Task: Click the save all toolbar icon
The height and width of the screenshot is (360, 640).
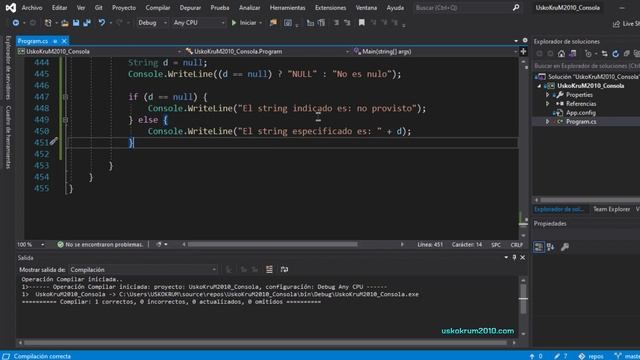Action: coord(87,23)
